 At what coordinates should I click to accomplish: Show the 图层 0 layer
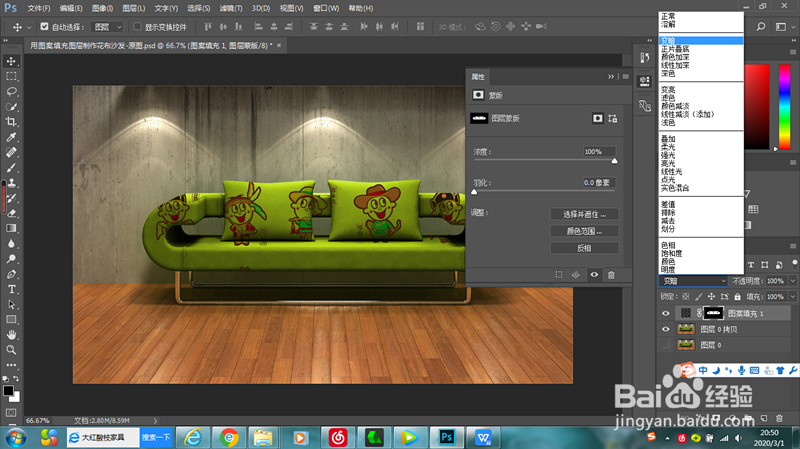tap(665, 345)
